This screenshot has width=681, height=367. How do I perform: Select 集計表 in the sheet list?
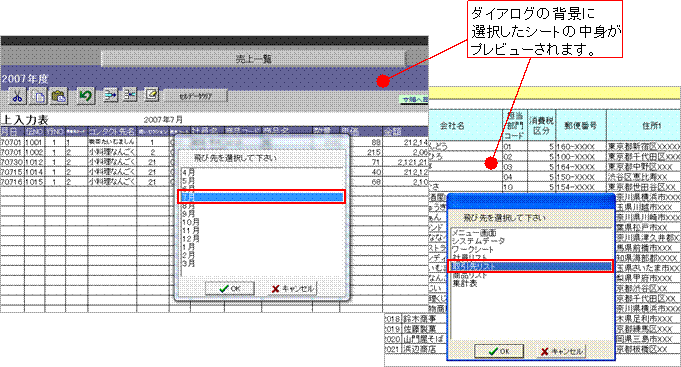tap(465, 284)
